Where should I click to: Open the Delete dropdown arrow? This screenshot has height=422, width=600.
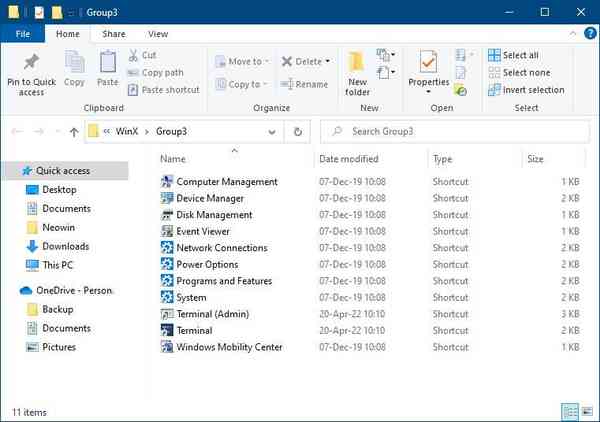pos(328,61)
